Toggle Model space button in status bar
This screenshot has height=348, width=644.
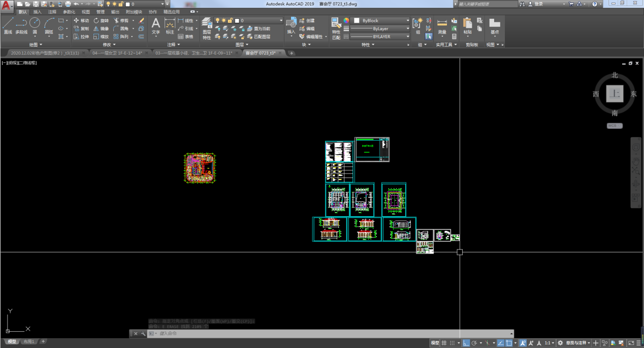435,343
